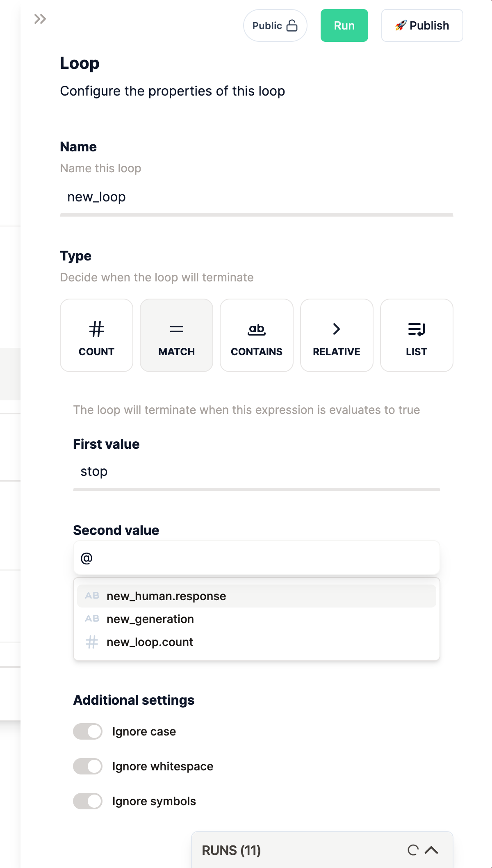
Task: Select the MATCH equals icon loop type
Action: (176, 335)
